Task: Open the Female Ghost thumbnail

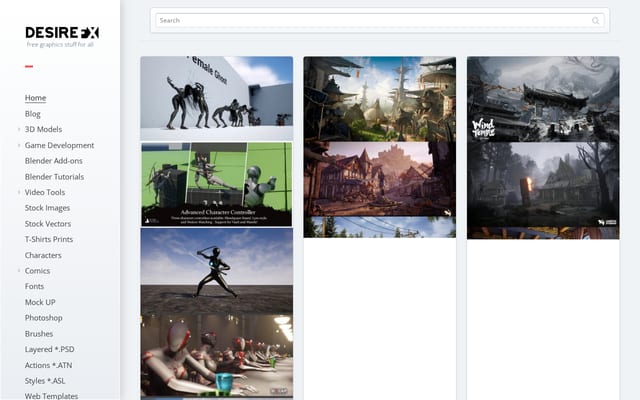Action: [217, 98]
